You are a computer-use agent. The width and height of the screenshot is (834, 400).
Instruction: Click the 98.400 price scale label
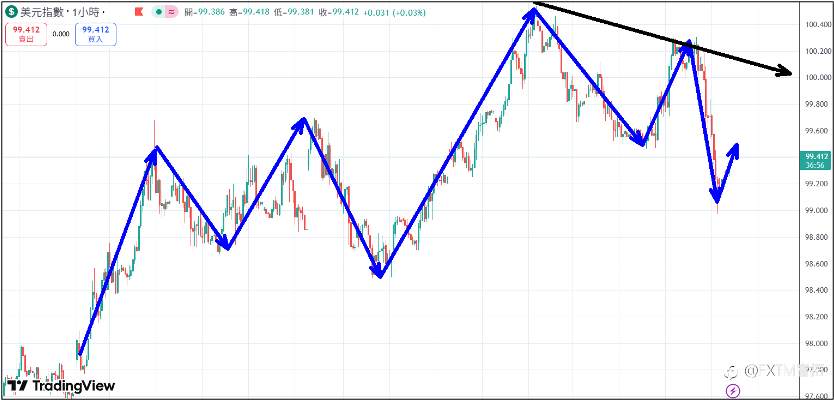(818, 290)
